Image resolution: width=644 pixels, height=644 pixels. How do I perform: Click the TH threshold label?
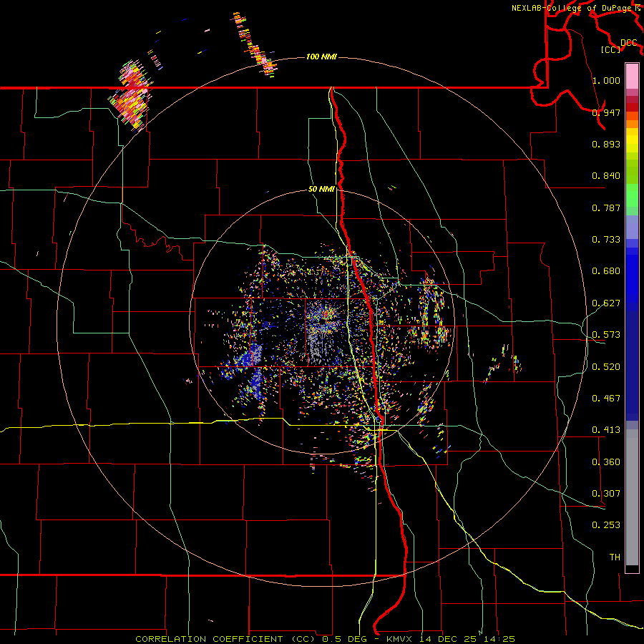click(615, 557)
